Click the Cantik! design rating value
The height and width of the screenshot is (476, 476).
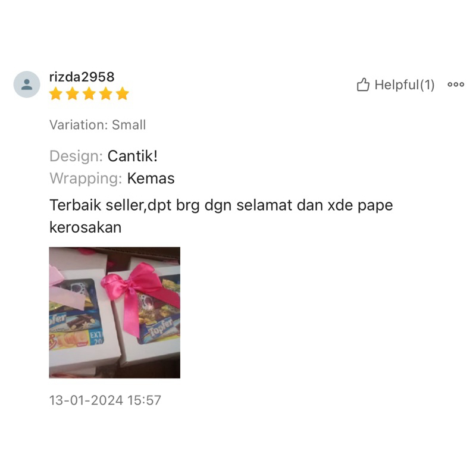pos(132,156)
